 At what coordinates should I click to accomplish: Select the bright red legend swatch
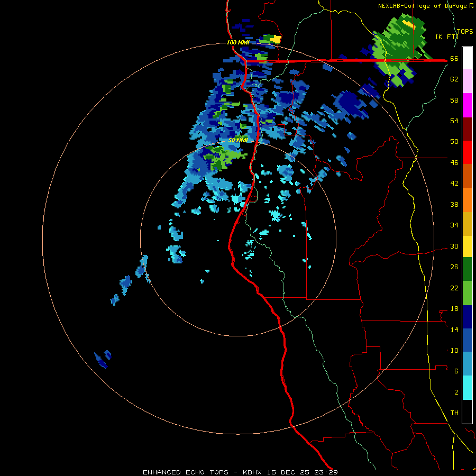(467, 152)
